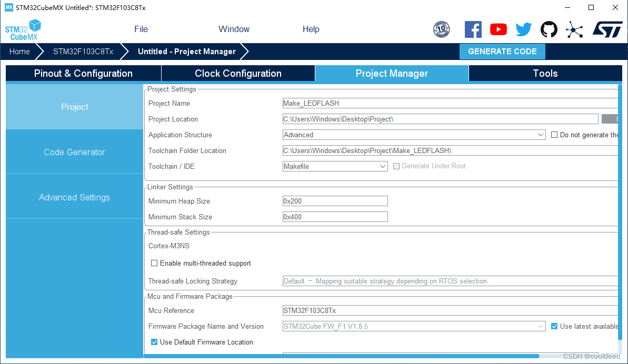This screenshot has width=628, height=364.
Task: Open the Application Structure dropdown
Action: tap(414, 135)
